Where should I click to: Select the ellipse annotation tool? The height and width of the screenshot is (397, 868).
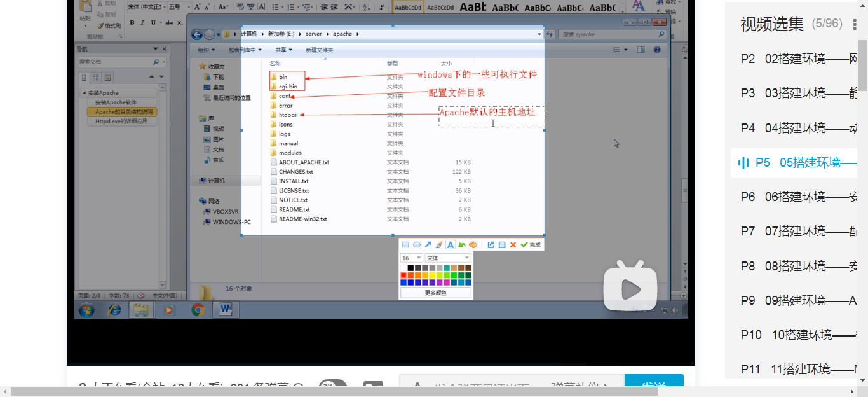417,245
